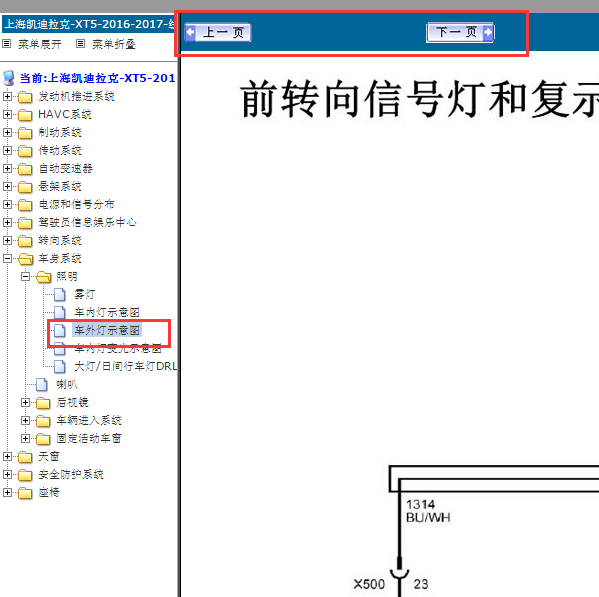The width and height of the screenshot is (599, 597).
Task: Expand the 安全防护系统 node
Action: [7, 474]
